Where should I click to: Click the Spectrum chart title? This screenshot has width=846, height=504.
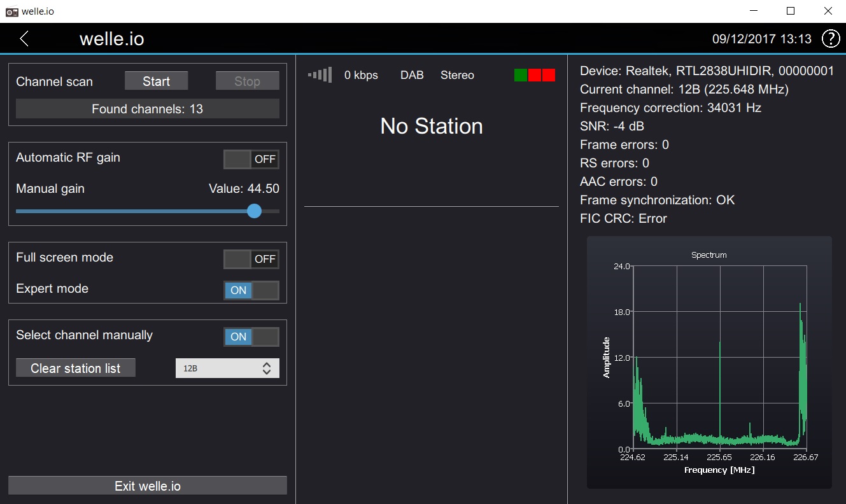coord(709,255)
